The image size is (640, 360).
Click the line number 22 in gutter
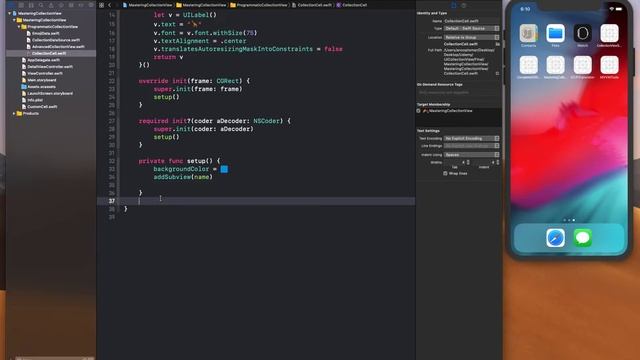pyautogui.click(x=112, y=81)
